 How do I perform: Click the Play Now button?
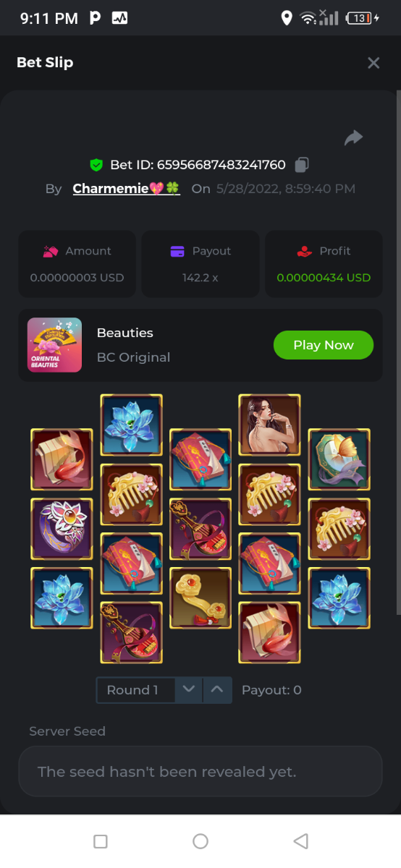point(324,345)
